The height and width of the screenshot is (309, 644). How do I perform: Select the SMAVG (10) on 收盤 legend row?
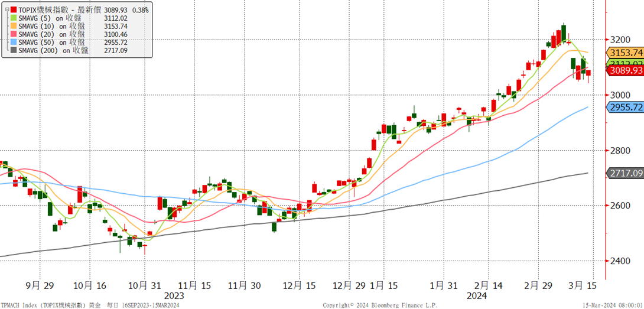point(51,26)
